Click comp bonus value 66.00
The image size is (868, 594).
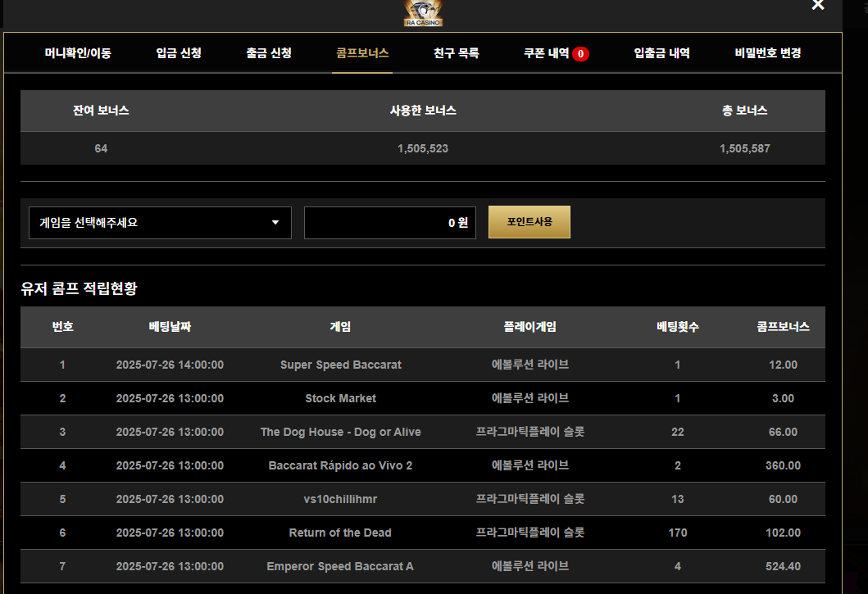[x=783, y=432]
